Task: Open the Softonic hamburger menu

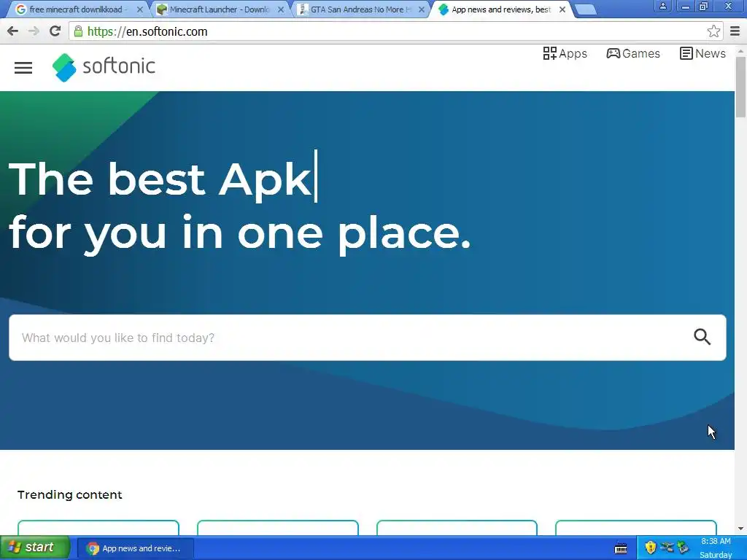Action: (23, 68)
